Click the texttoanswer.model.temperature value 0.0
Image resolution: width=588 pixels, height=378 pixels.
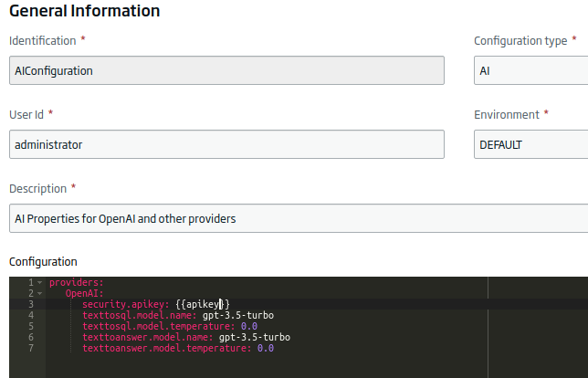pyautogui.click(x=266, y=348)
